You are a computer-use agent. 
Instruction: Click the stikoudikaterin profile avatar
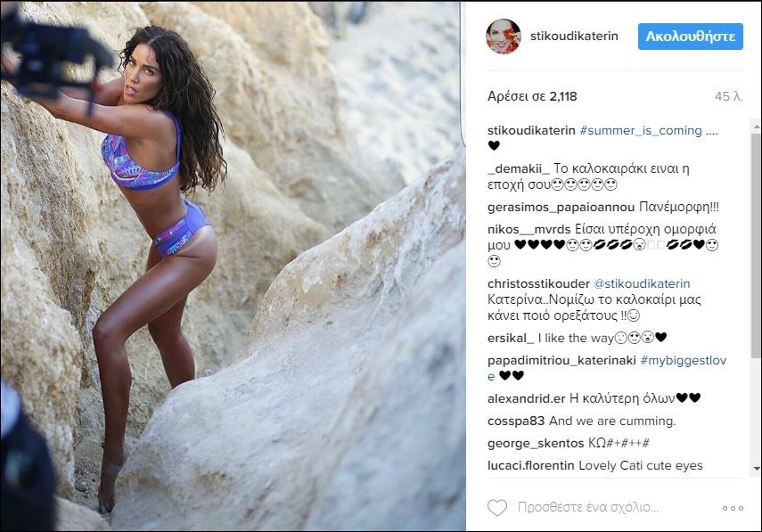[503, 37]
